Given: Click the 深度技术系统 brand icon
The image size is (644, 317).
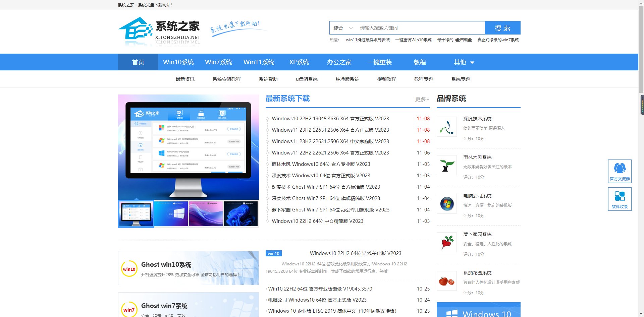Looking at the screenshot, I should [x=447, y=127].
